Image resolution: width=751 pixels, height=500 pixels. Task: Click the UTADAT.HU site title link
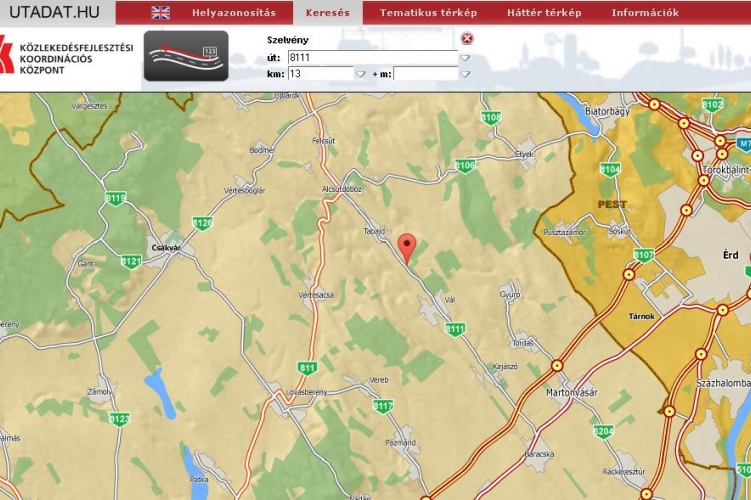click(x=54, y=12)
